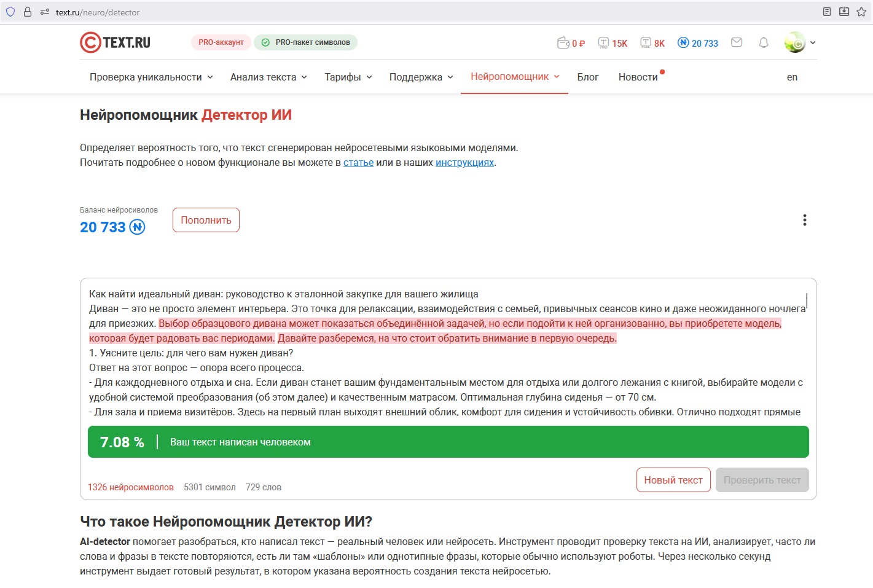Viewport: 873px width, 588px height.
Task: Open the wallet balance icon
Action: [x=563, y=43]
